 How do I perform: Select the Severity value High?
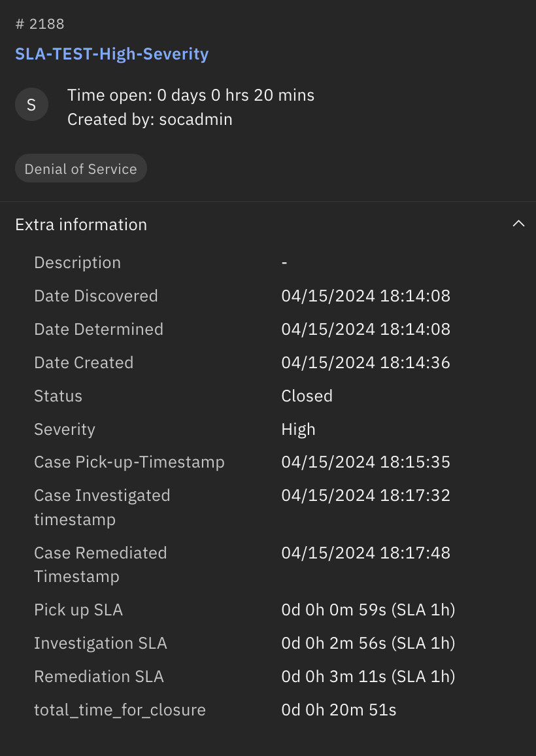298,429
